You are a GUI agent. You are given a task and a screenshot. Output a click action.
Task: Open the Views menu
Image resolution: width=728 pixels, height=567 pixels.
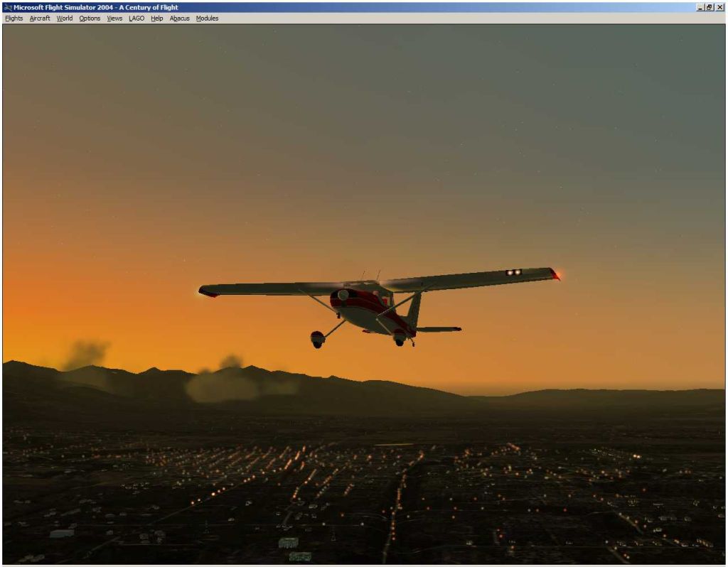pyautogui.click(x=114, y=18)
